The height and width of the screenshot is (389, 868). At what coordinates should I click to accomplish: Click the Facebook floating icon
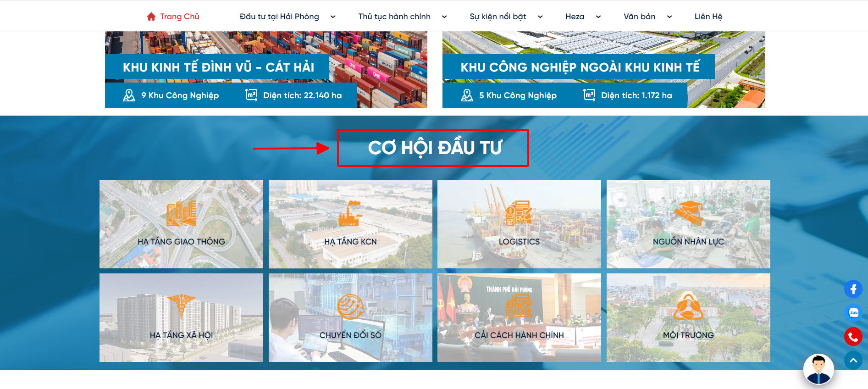coord(853,289)
